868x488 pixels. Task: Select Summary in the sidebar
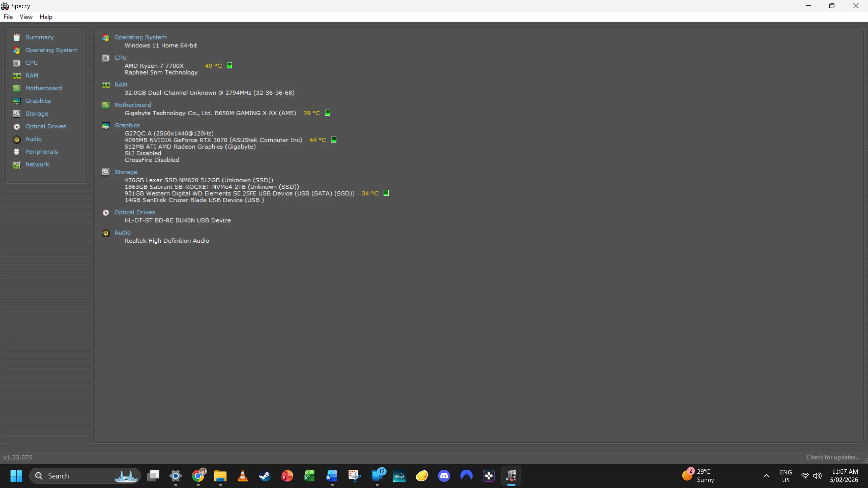pos(39,37)
